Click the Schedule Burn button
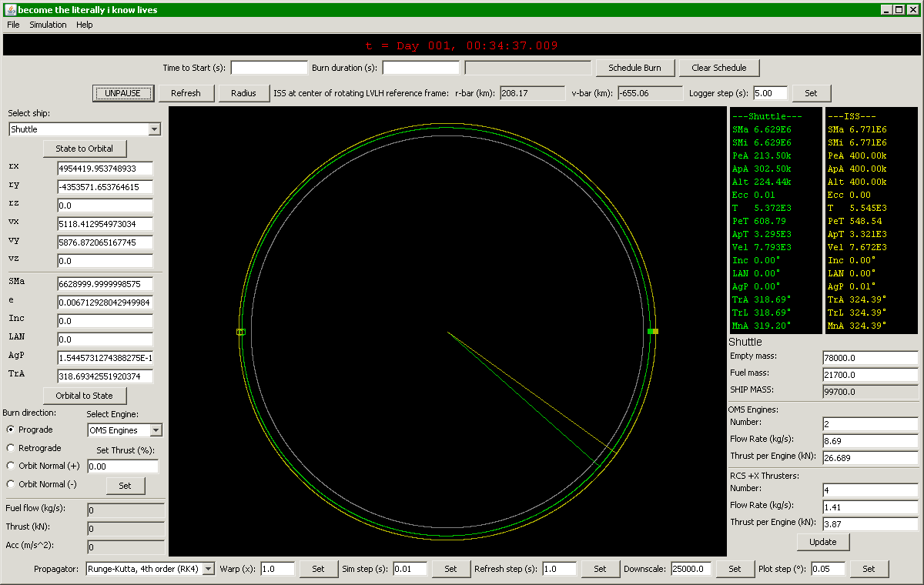This screenshot has height=585, width=924. (635, 68)
